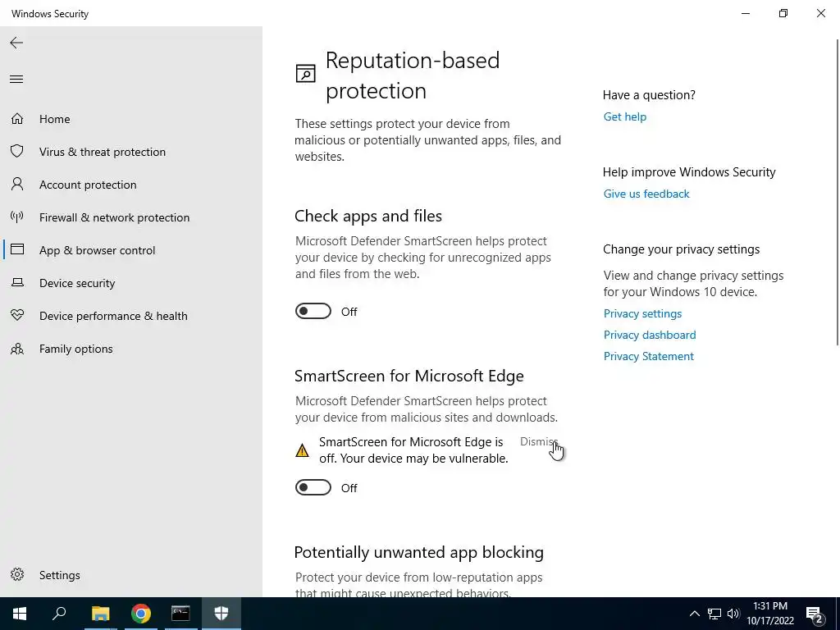The height and width of the screenshot is (630, 840).
Task: Click the Check apps and files heading
Action: click(x=368, y=216)
